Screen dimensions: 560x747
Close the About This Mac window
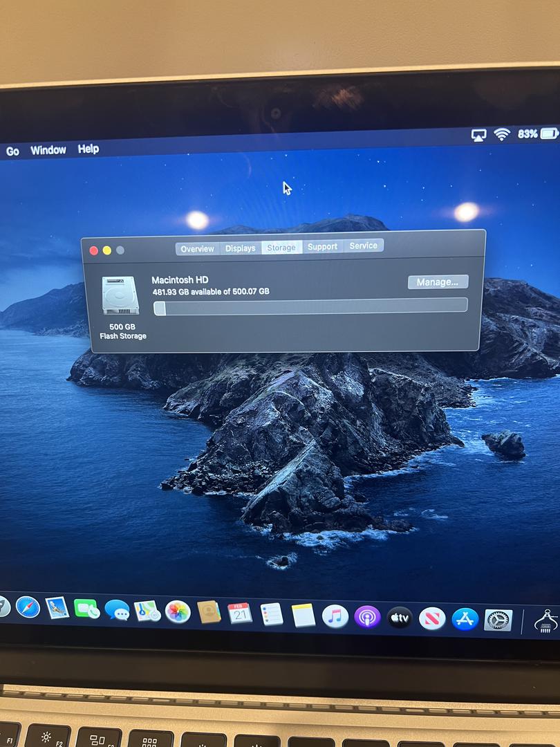[94, 250]
